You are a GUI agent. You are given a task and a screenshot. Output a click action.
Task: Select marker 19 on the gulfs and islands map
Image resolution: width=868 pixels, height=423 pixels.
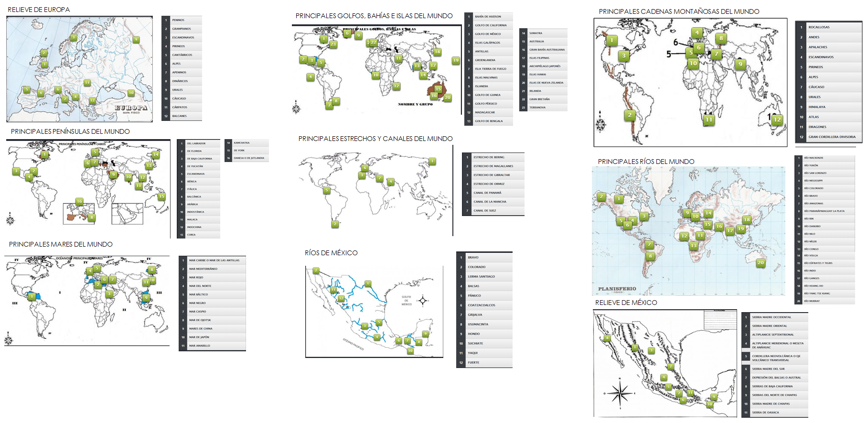click(x=456, y=61)
